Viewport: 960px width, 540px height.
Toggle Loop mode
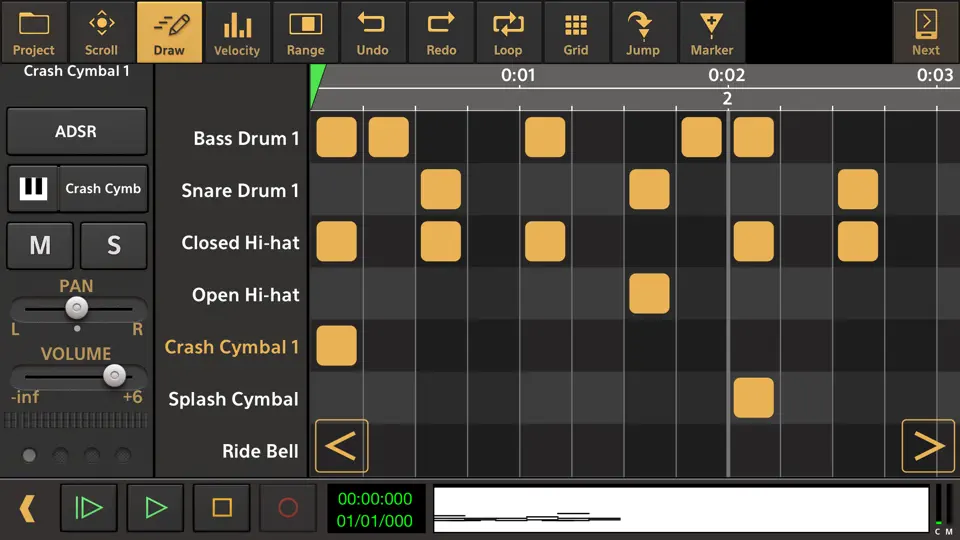click(x=508, y=32)
